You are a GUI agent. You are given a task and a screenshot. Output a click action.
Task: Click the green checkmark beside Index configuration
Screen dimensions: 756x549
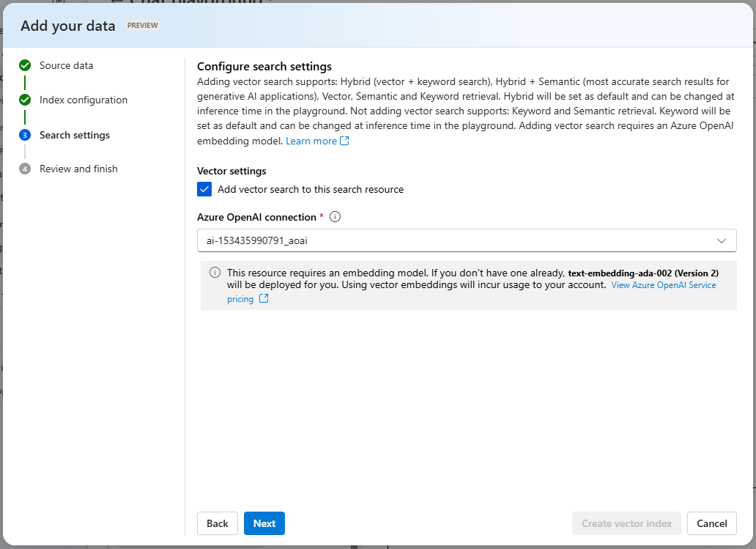coord(25,100)
